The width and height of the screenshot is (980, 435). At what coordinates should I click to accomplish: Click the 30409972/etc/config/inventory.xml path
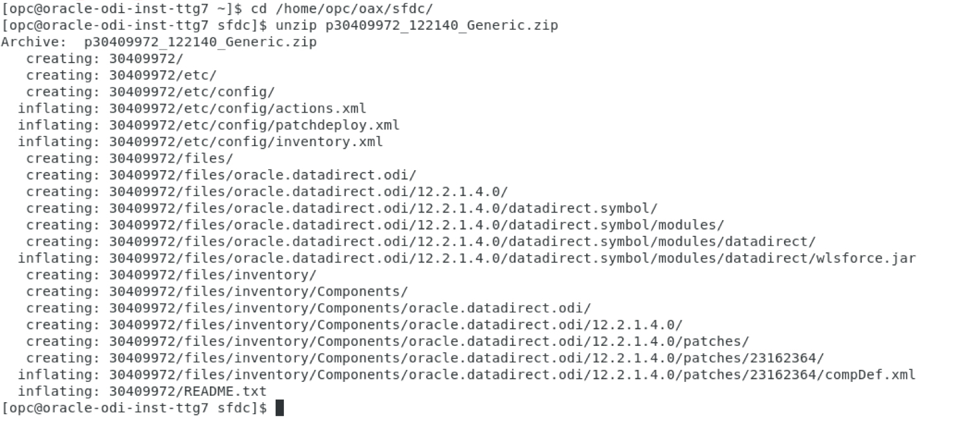(x=245, y=141)
